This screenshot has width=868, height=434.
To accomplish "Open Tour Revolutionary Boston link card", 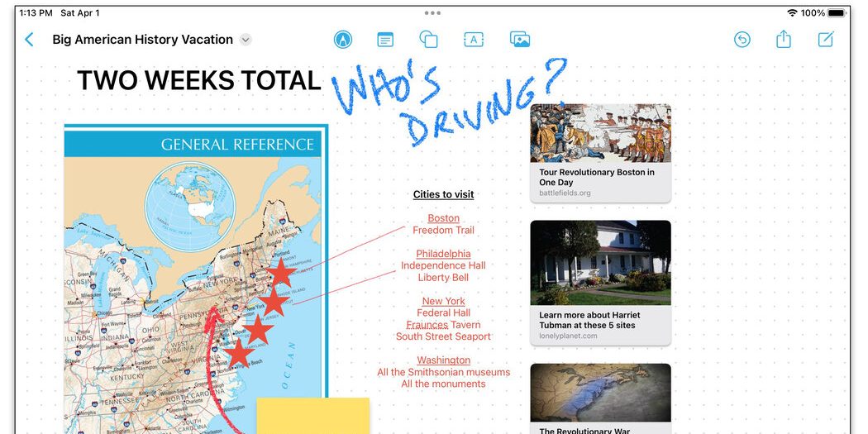I will [x=600, y=153].
